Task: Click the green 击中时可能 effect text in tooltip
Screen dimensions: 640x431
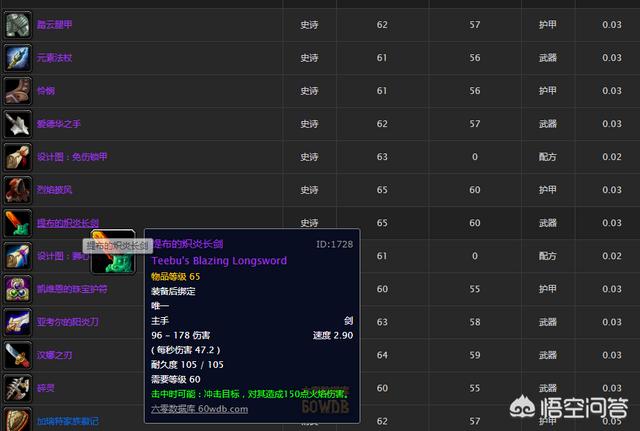Action: [250, 394]
